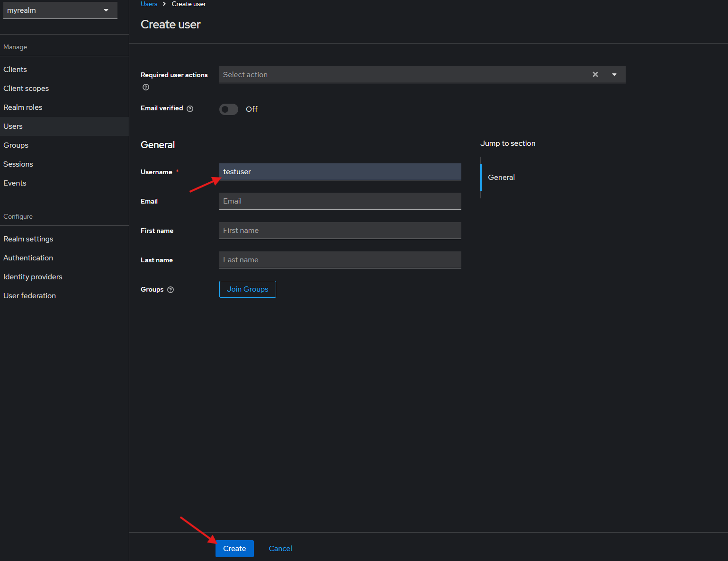Click the Jump to section heading
Screen dimensions: 728x561
click(508, 143)
